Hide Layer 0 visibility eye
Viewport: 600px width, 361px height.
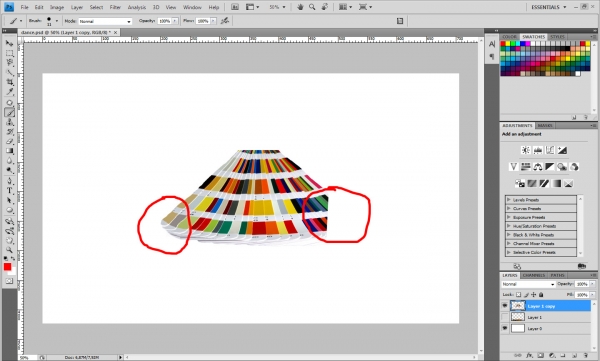tap(505, 328)
